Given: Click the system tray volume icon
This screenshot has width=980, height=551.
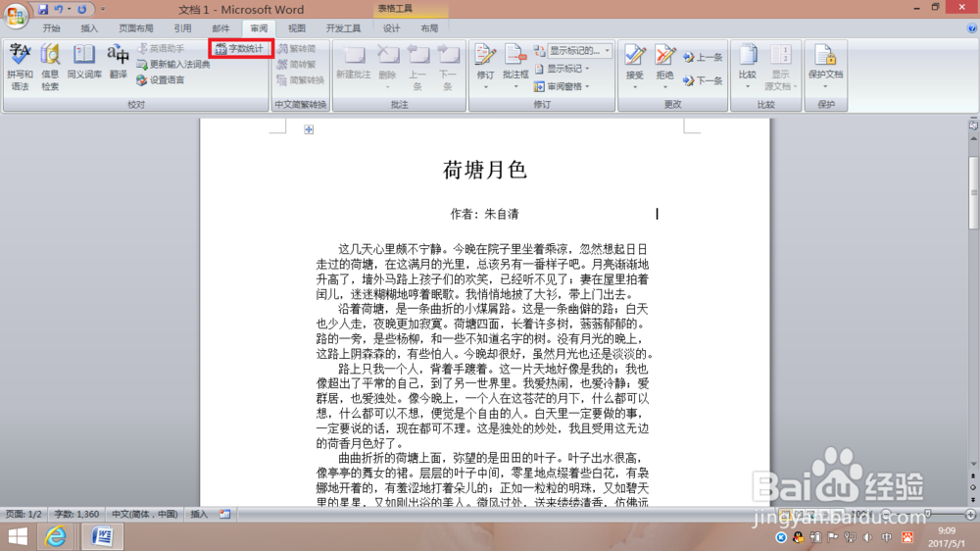Looking at the screenshot, I should [x=868, y=537].
